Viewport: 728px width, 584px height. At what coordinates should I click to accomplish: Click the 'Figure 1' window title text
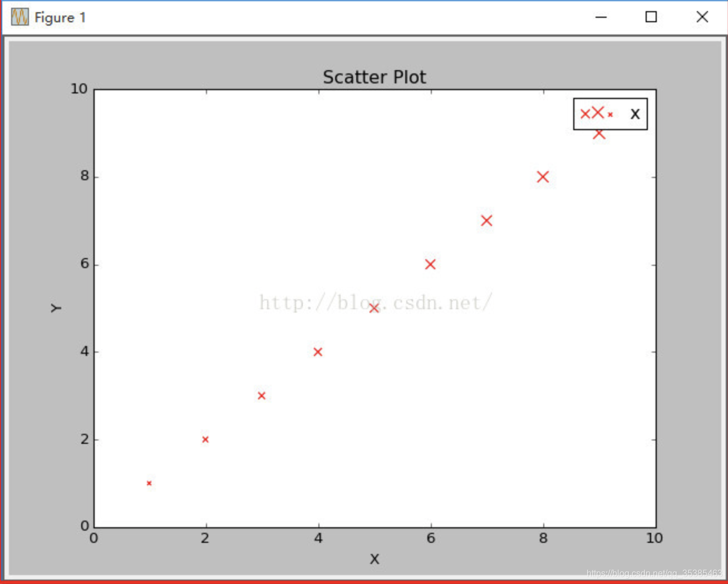tap(60, 18)
